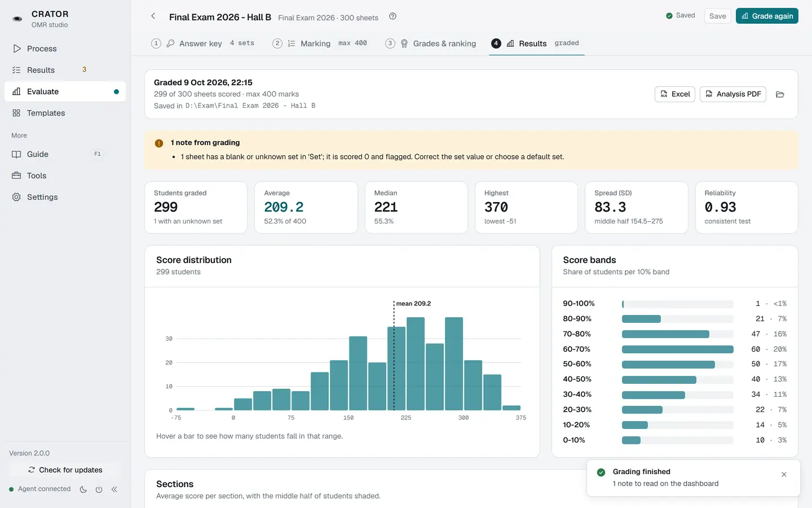812x508 pixels.
Task: Open the results folder icon
Action: [x=780, y=94]
